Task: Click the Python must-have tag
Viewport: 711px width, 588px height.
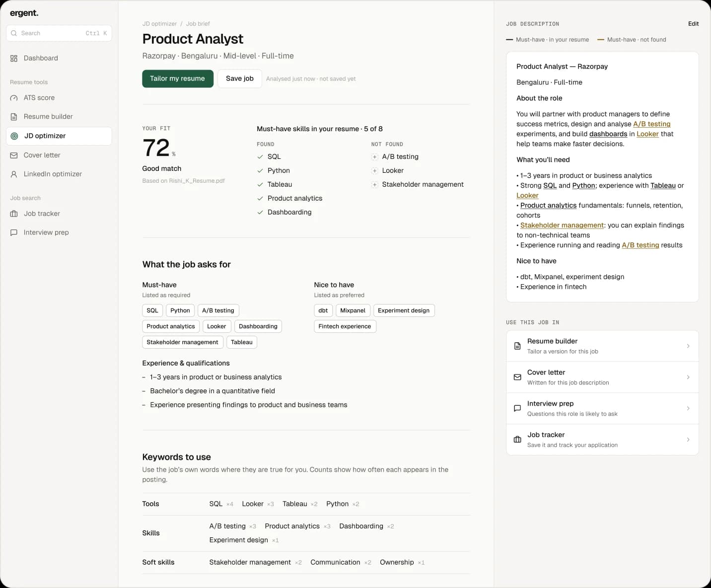Action: tap(180, 310)
